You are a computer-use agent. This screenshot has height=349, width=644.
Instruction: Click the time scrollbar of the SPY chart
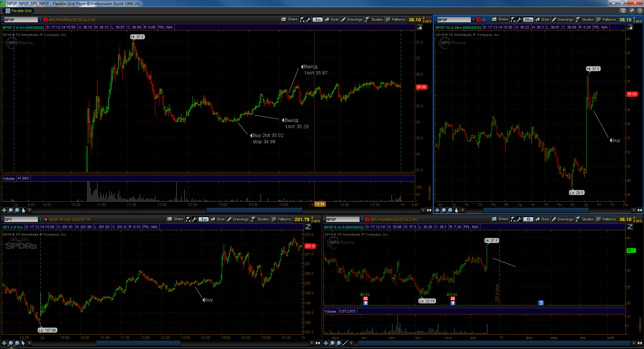point(138,343)
